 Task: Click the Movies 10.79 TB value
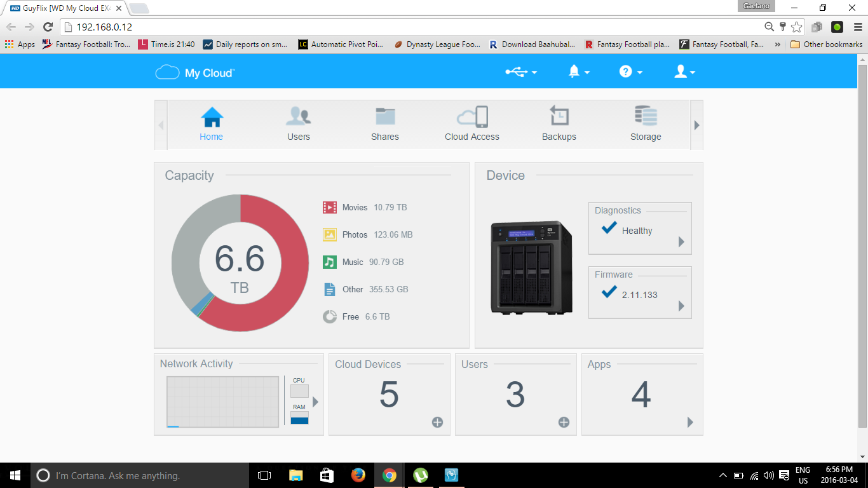tap(390, 207)
